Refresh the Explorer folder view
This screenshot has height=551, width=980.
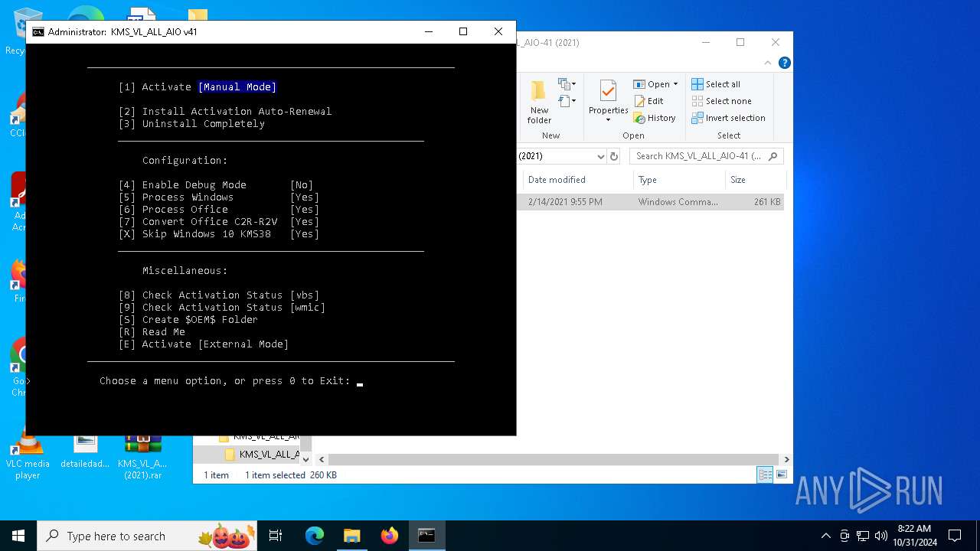(613, 156)
